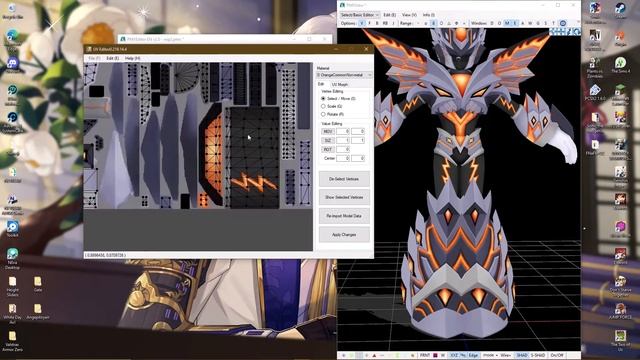Viewport: 640px width, 360px height.
Task: Toggle Edge display in PmxView bottom bar
Action: coord(473,356)
